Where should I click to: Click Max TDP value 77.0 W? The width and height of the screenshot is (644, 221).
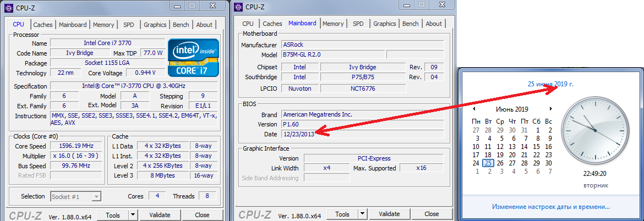[152, 53]
